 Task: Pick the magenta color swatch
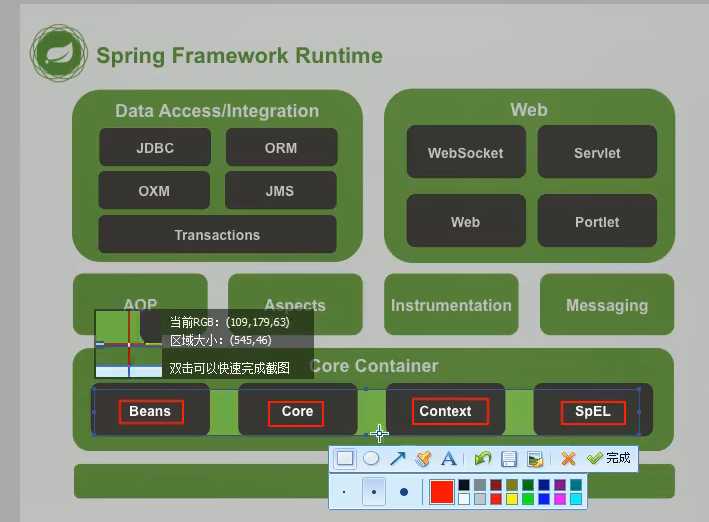click(560, 499)
